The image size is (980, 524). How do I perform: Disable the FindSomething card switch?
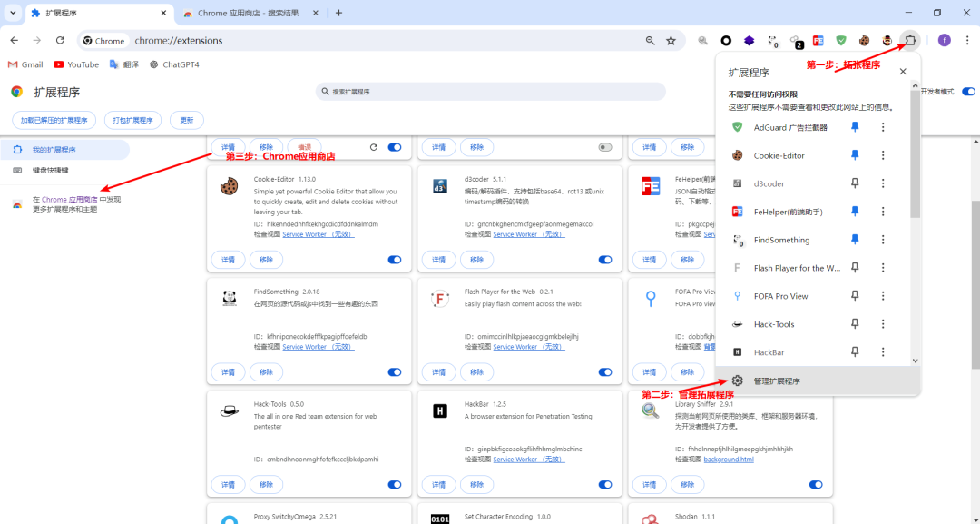pos(395,372)
